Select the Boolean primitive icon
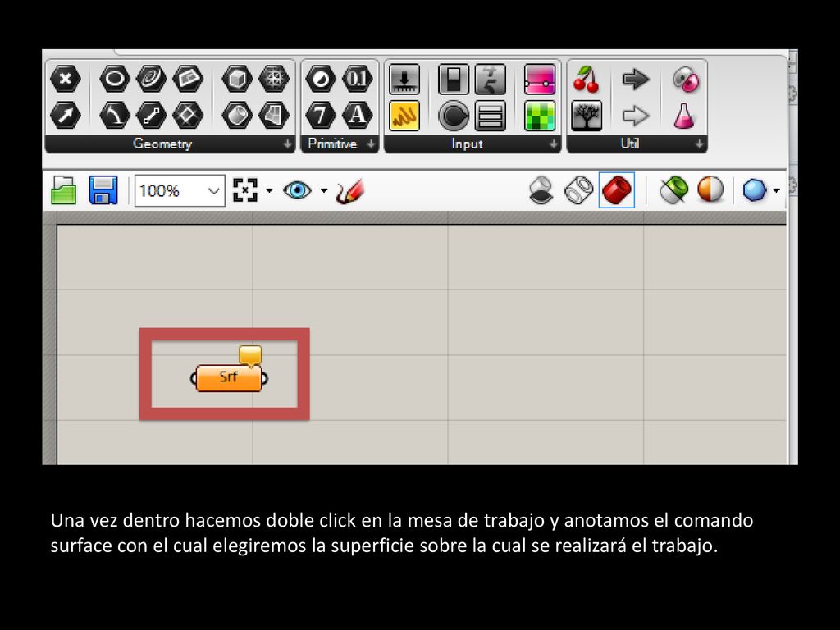Viewport: 840px width, 630px height. point(321,80)
